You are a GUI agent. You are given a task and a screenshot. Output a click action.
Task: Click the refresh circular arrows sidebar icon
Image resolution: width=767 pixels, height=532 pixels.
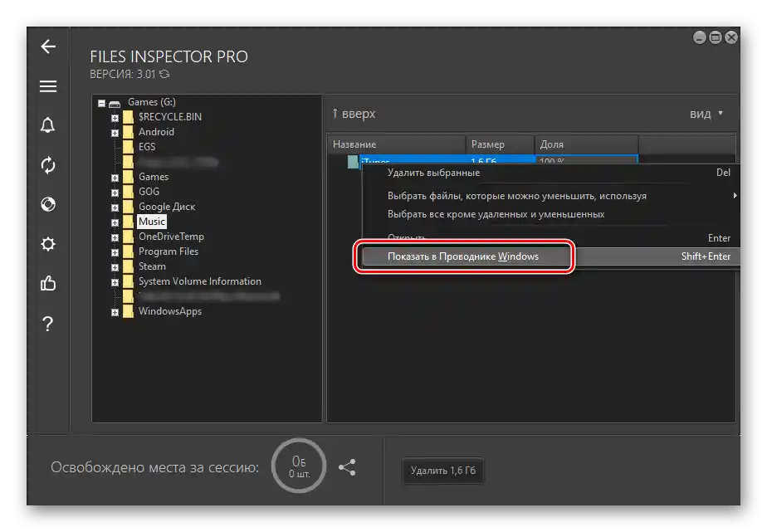click(x=48, y=165)
